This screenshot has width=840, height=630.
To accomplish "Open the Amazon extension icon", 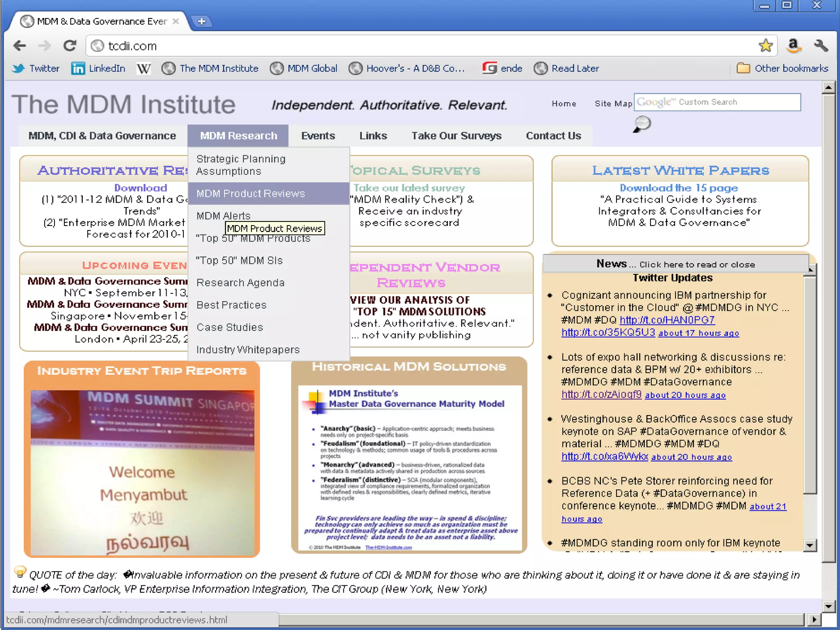I will [794, 46].
